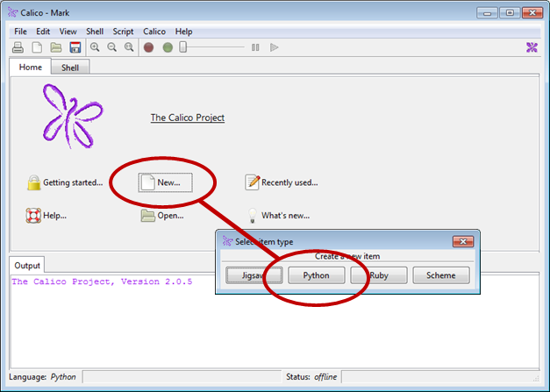Click the red Stop circle button
This screenshot has height=392, width=550.
point(149,47)
